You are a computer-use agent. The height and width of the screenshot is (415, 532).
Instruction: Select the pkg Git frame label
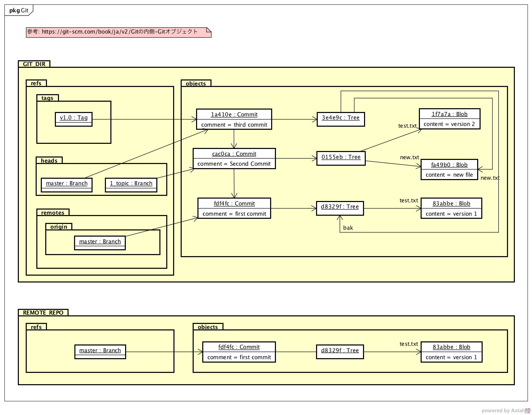click(x=19, y=10)
